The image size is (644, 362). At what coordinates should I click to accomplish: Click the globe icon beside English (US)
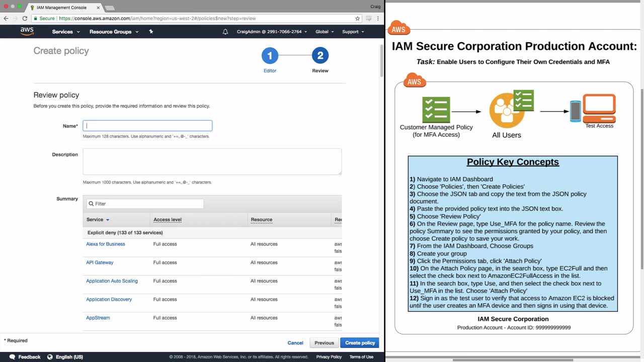50,357
